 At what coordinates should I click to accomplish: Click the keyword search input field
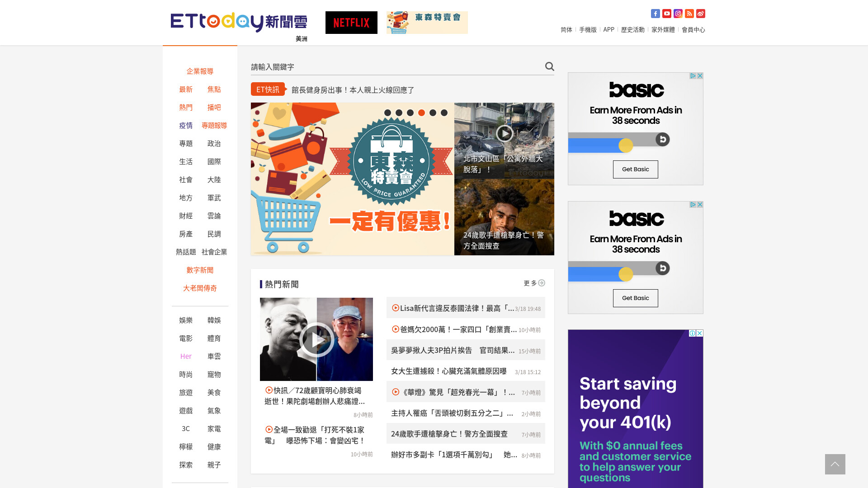coord(396,66)
